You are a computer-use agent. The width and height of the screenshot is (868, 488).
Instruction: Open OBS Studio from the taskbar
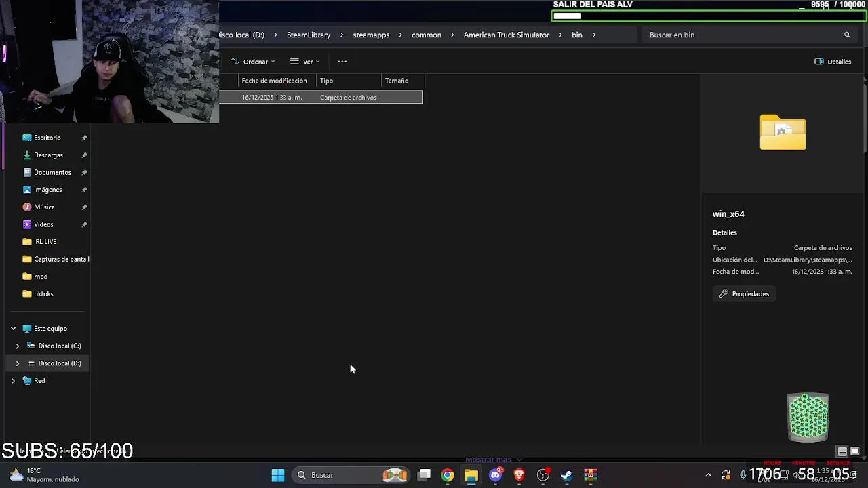tap(543, 475)
